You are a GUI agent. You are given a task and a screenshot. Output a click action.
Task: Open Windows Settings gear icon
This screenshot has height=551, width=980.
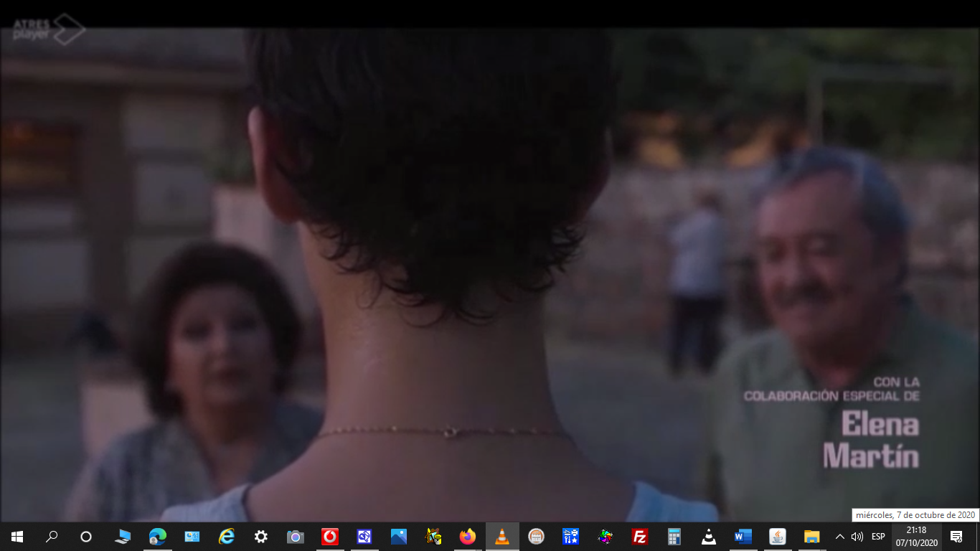pos(260,537)
